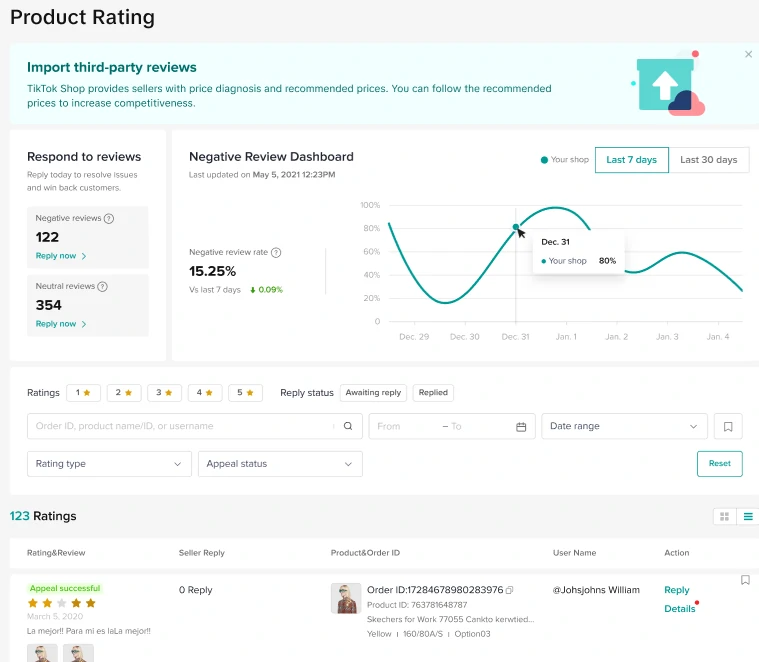Click the Reset filters button

(x=720, y=463)
